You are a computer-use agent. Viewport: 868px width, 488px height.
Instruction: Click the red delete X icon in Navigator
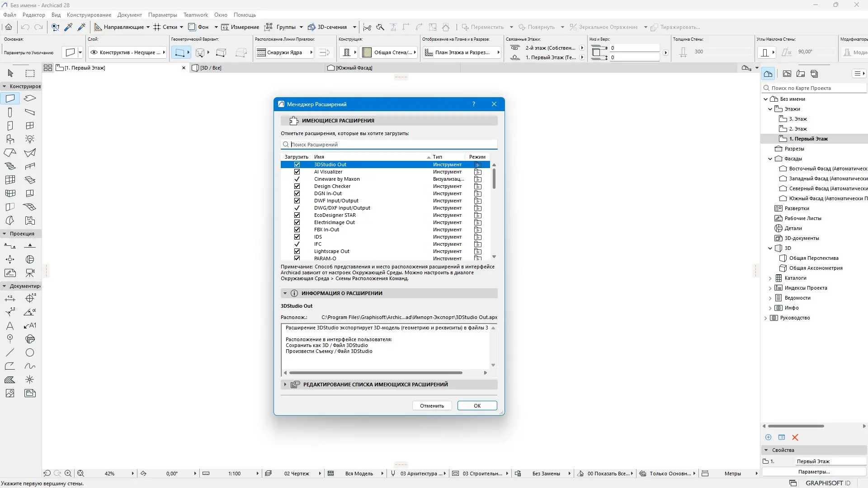tap(795, 437)
